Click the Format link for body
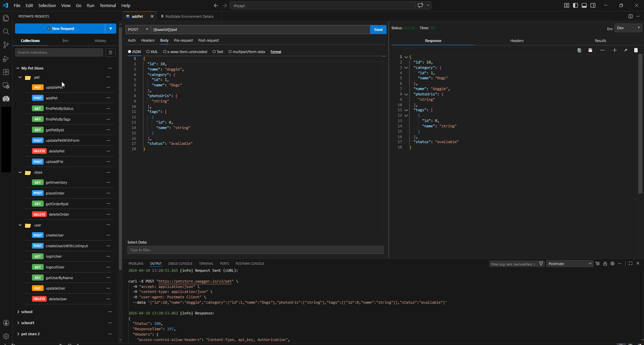 (x=275, y=52)
